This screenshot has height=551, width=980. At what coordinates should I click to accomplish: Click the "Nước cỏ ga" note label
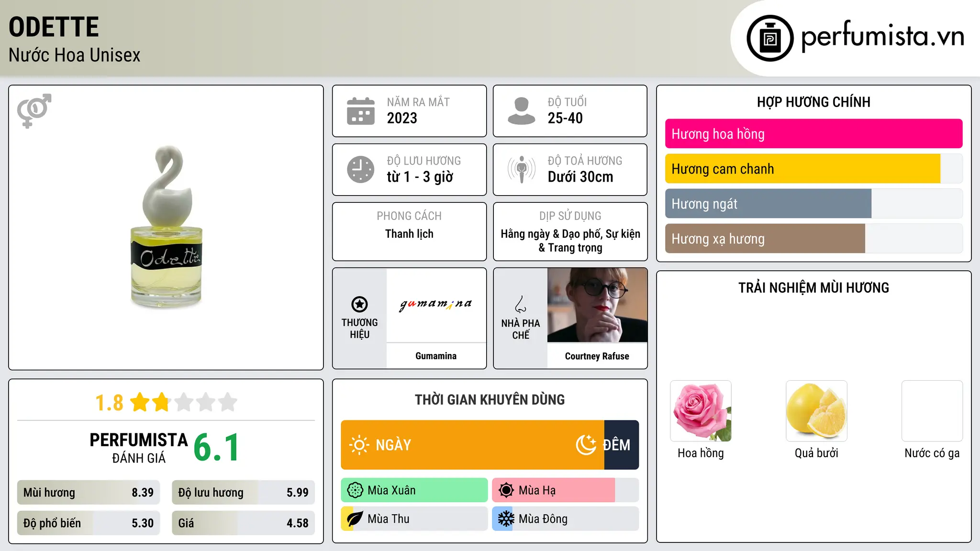[932, 453]
